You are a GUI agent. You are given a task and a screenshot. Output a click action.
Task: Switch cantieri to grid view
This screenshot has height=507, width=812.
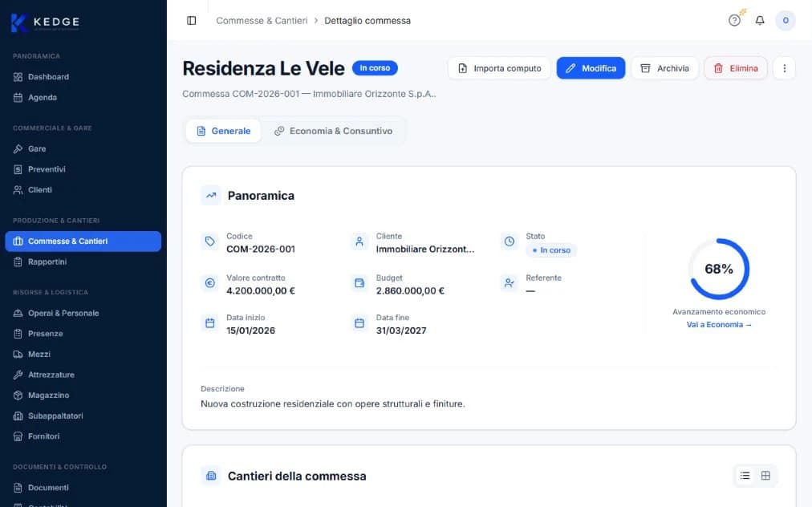coord(765,476)
